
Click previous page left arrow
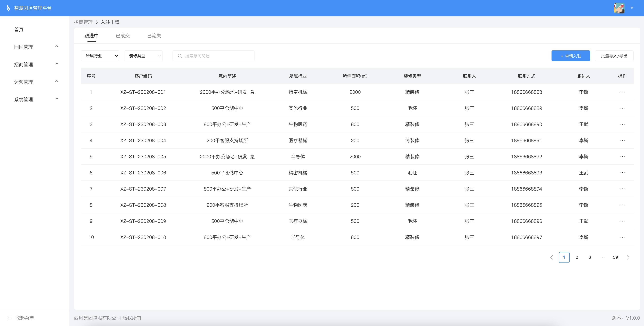[x=552, y=257]
